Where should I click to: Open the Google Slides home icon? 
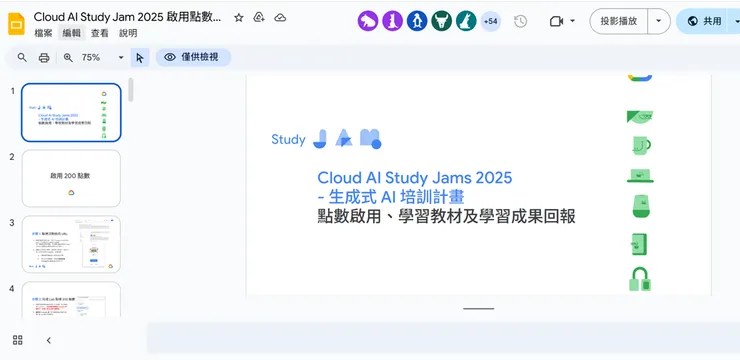[x=17, y=24]
